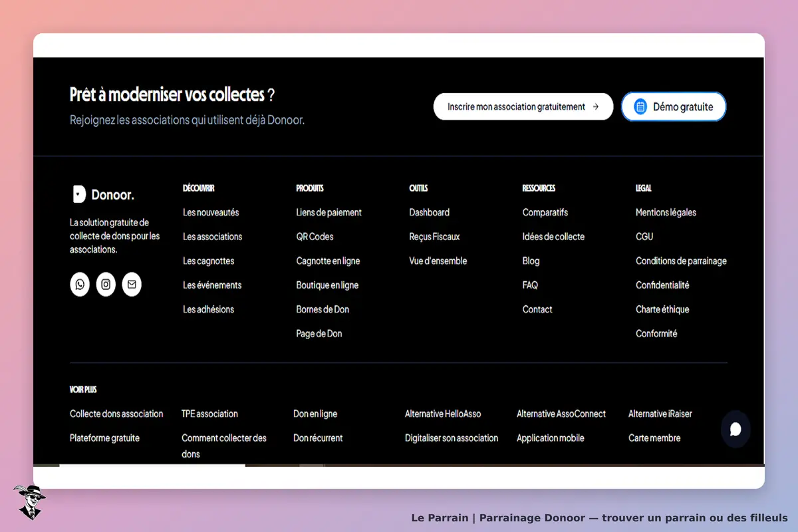Open 'Reçus Fiscaux' link

pos(434,237)
